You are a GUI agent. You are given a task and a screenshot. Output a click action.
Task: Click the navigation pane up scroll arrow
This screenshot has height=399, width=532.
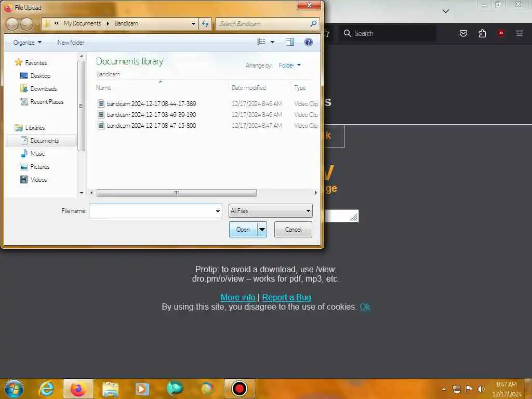coord(82,56)
